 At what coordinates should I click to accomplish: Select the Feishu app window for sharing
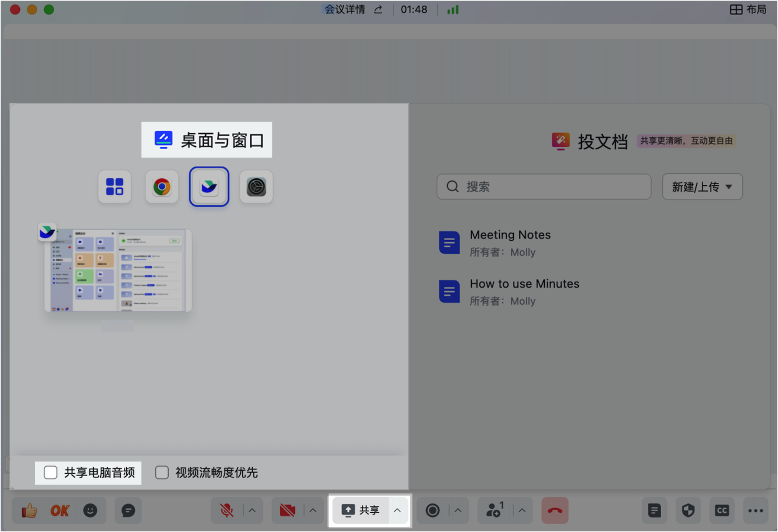point(209,186)
